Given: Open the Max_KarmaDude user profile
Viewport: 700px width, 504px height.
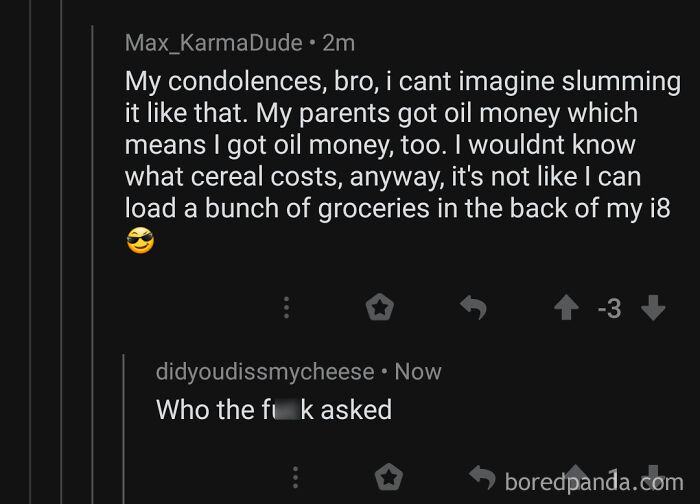Looking at the screenshot, I should pos(213,42).
